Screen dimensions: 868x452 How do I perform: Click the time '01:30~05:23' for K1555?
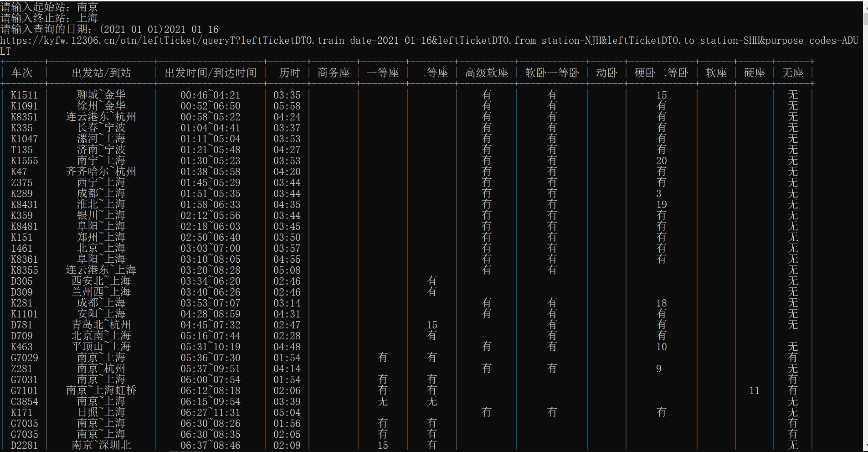211,161
